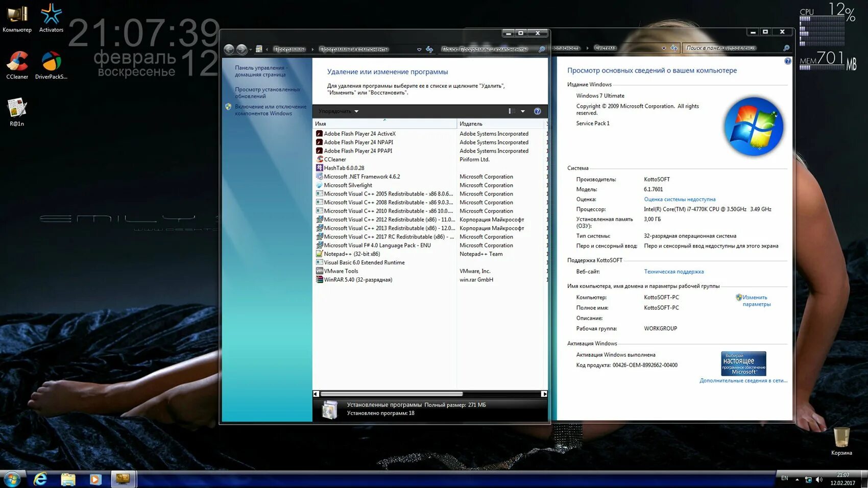Open the R@1n desktop file
868x488 pixels.
tap(17, 112)
